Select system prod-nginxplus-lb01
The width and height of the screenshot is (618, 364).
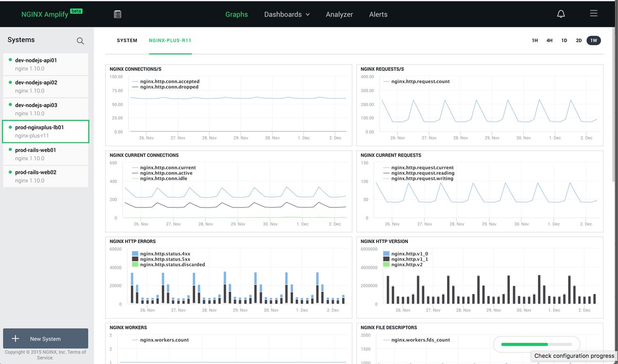tap(45, 131)
